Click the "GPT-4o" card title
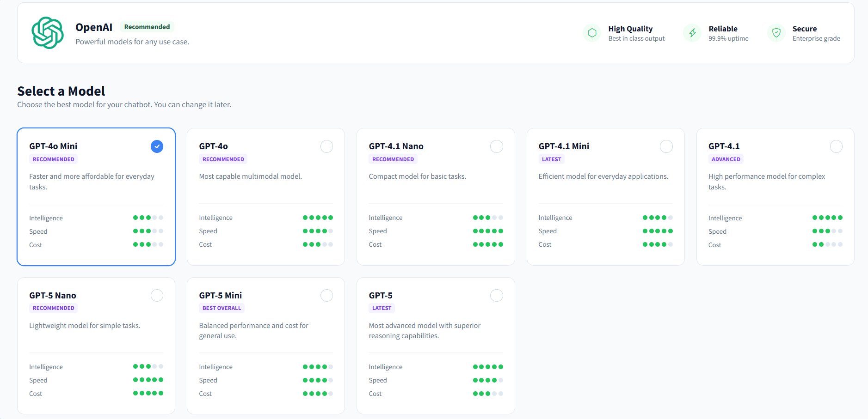 point(214,146)
